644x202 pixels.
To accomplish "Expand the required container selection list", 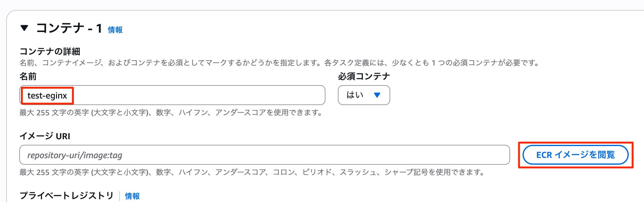I will pyautogui.click(x=363, y=95).
